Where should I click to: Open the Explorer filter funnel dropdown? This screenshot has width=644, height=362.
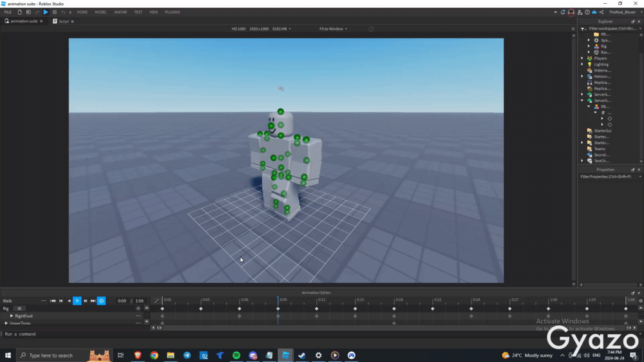pos(583,29)
